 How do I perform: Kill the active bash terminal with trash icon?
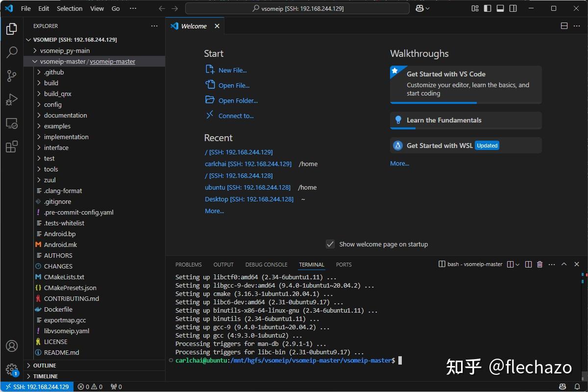point(539,264)
